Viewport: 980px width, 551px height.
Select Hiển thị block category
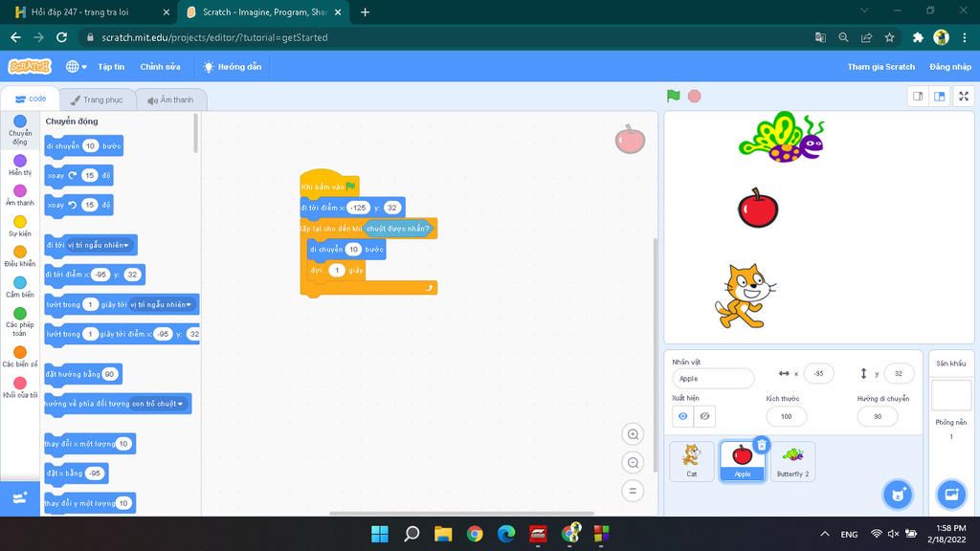(x=20, y=165)
